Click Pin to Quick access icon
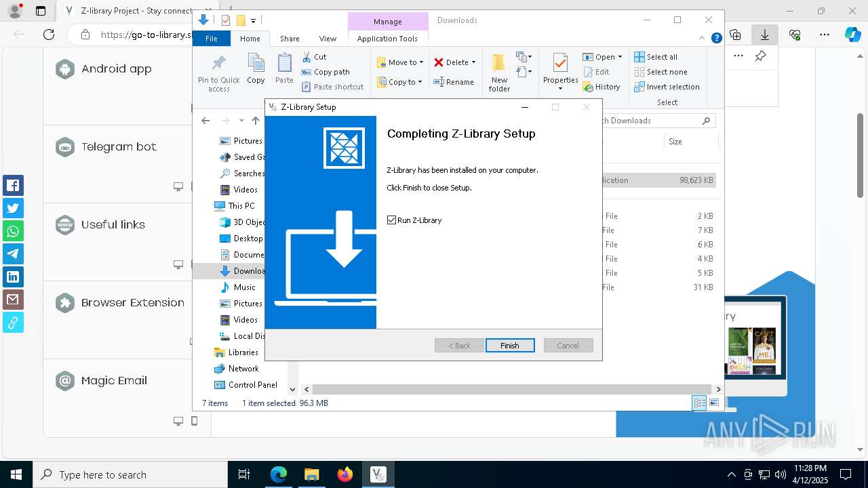868x488 pixels. [219, 73]
